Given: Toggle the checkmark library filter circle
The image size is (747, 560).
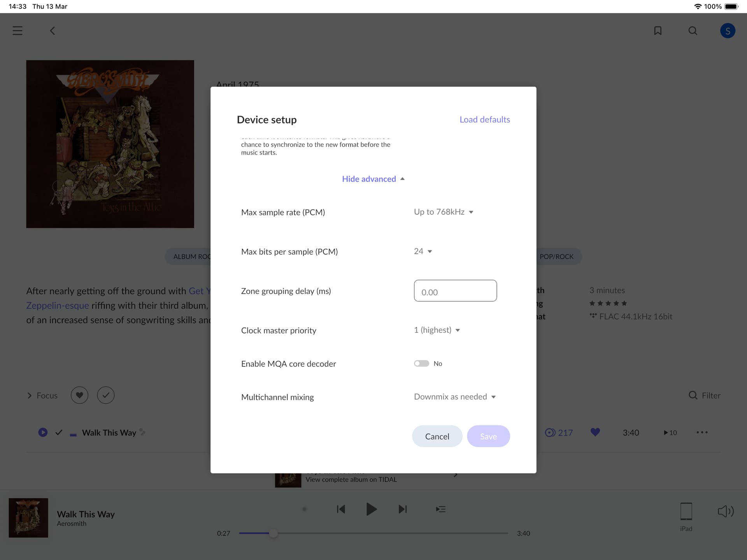Looking at the screenshot, I should [x=105, y=395].
